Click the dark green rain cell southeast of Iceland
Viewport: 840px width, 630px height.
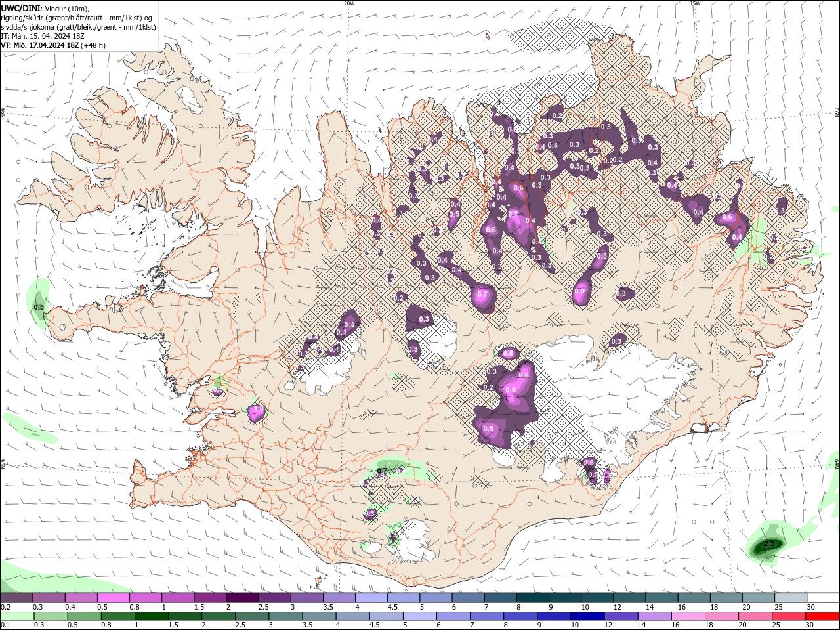766,546
